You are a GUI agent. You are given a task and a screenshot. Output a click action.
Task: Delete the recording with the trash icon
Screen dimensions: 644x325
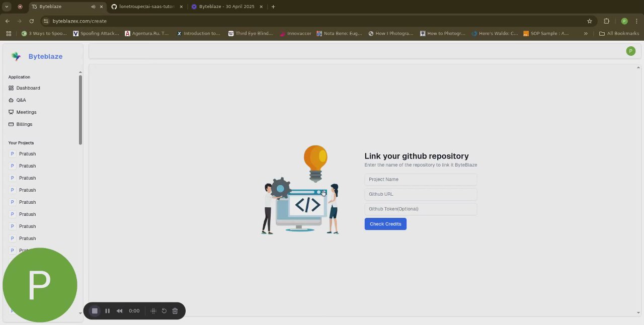pos(175,311)
